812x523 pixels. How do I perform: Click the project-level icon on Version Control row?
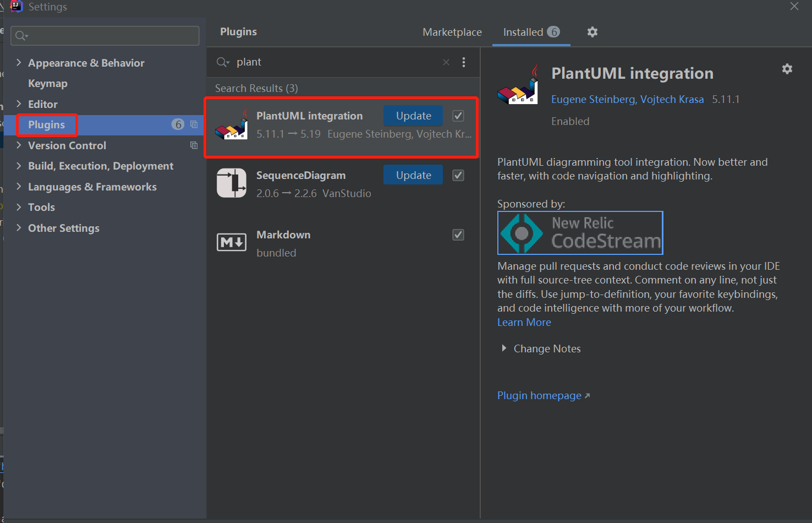pos(194,145)
